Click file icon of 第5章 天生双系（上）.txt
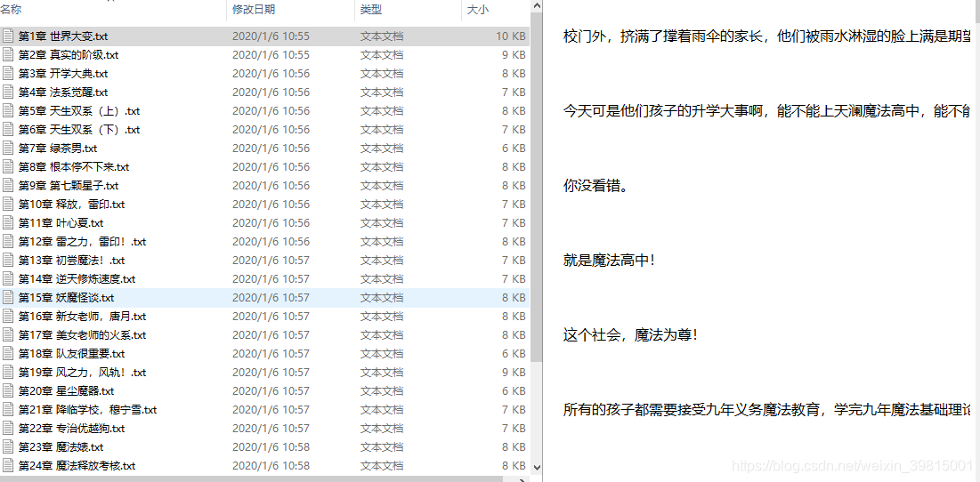This screenshot has width=980, height=482. point(7,111)
